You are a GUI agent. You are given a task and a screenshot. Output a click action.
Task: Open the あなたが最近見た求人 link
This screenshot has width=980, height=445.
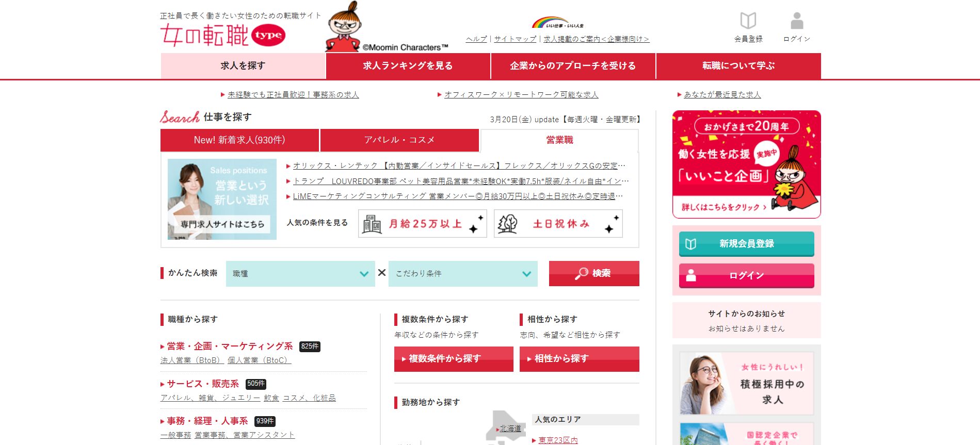(x=722, y=95)
